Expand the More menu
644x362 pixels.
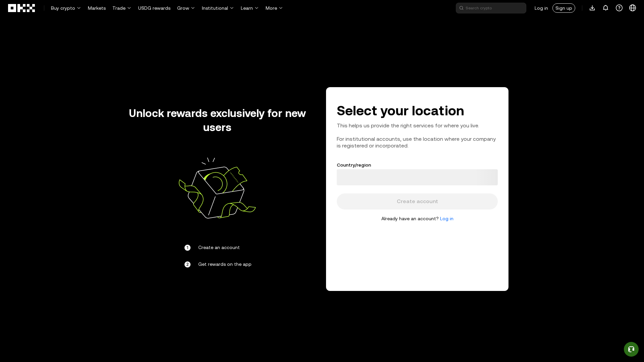[274, 8]
